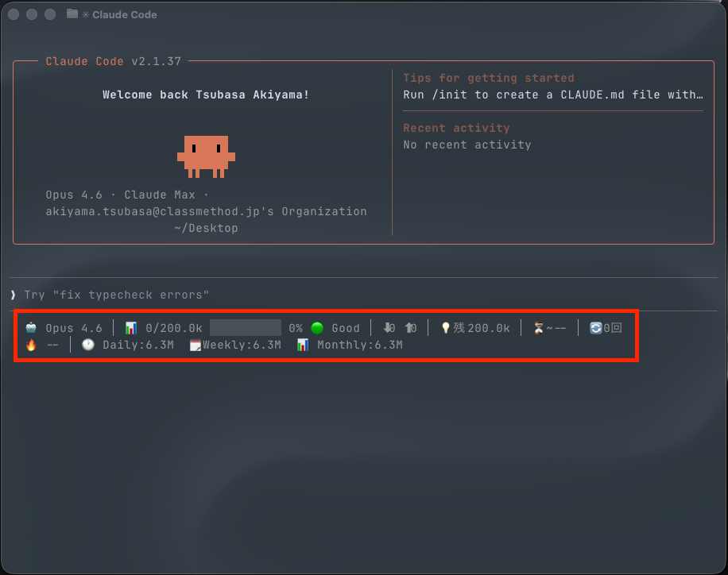Click the 'Monthly:6.3M' value
The height and width of the screenshot is (575, 728).
tap(360, 345)
